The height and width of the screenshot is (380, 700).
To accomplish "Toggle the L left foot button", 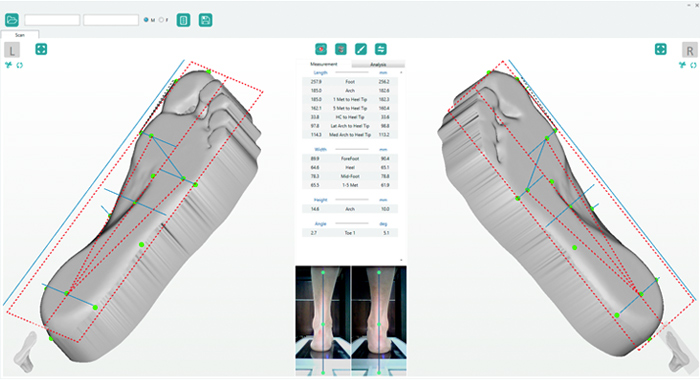I will coord(12,50).
